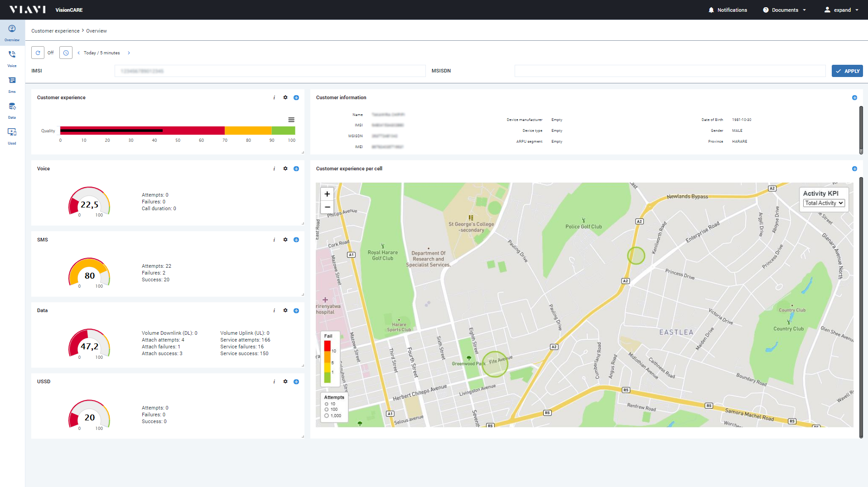Click the MSISDN input field
Viewport: 868px width, 487px height.
pyautogui.click(x=670, y=71)
